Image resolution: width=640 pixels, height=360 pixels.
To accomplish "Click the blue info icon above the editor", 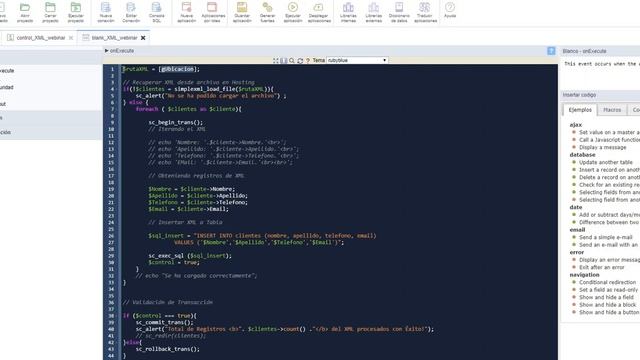I will point(551,51).
